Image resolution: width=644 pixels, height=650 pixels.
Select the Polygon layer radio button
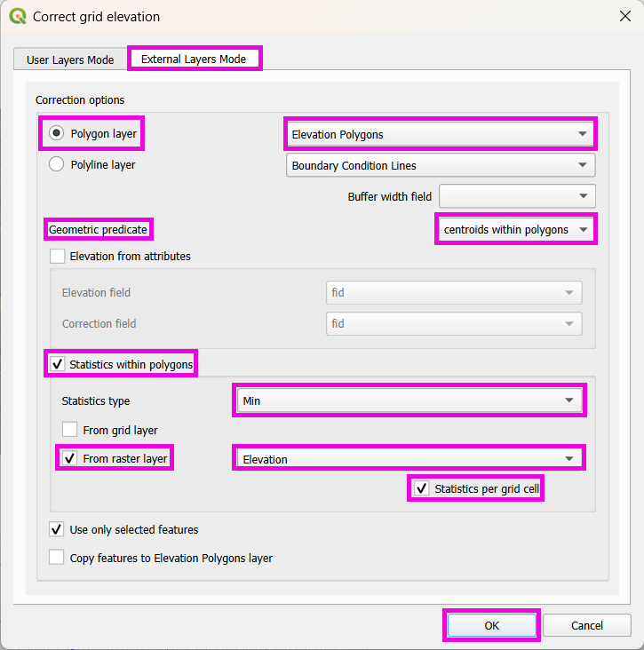pyautogui.click(x=57, y=134)
